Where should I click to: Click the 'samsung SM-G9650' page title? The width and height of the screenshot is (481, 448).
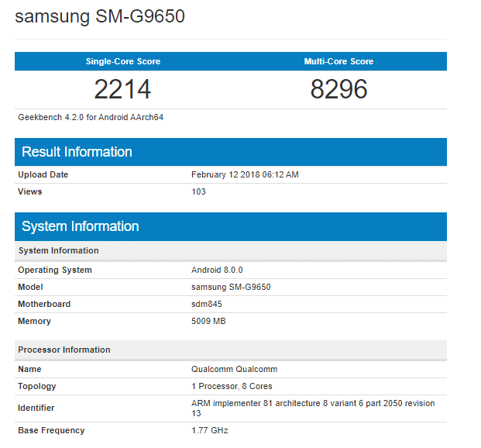click(100, 16)
